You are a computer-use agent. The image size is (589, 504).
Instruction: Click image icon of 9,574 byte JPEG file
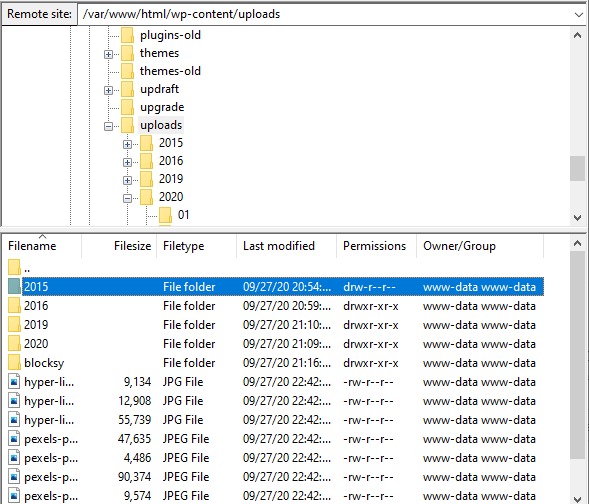click(x=14, y=496)
